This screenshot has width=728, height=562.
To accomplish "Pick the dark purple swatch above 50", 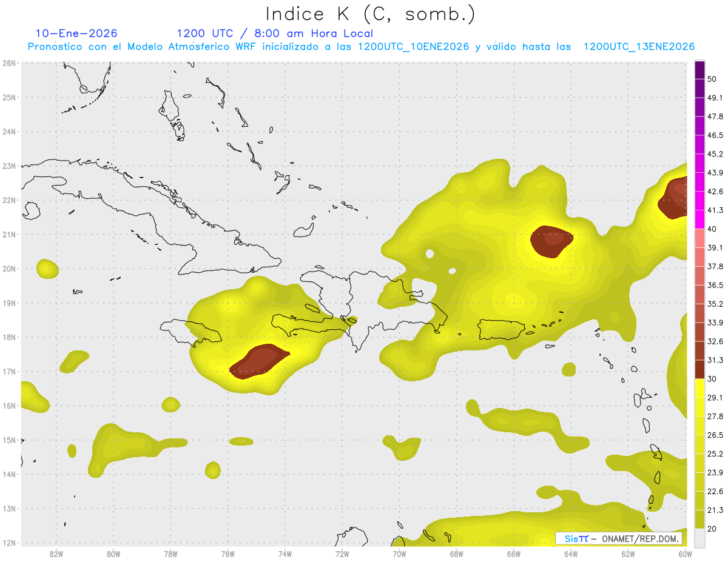I will click(699, 69).
